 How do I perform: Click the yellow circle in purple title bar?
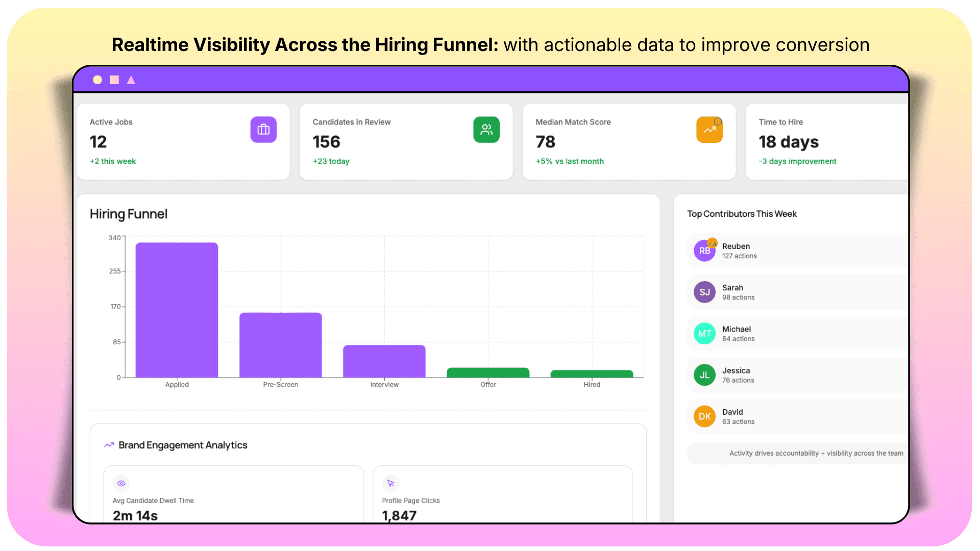pos(97,80)
